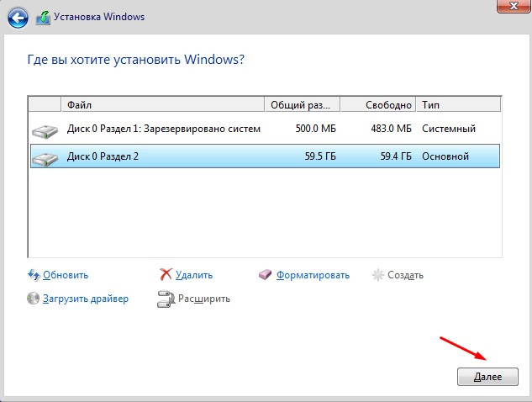
Task: Click the drive icon of Диск 0 Раздел 1
Action: [45, 131]
